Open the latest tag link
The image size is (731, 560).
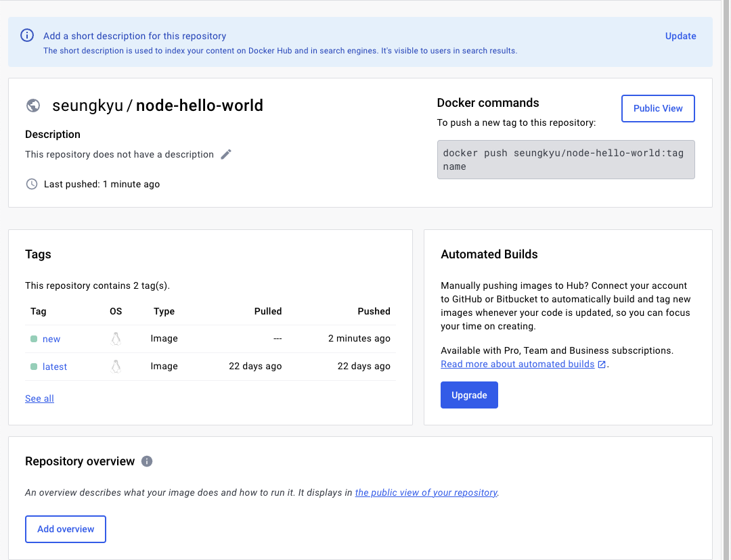pos(55,367)
